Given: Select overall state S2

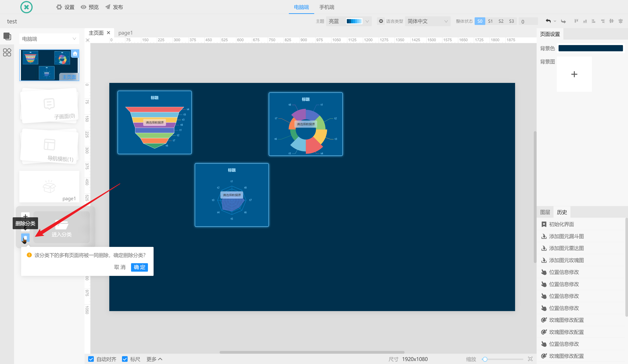Looking at the screenshot, I should coord(501,21).
